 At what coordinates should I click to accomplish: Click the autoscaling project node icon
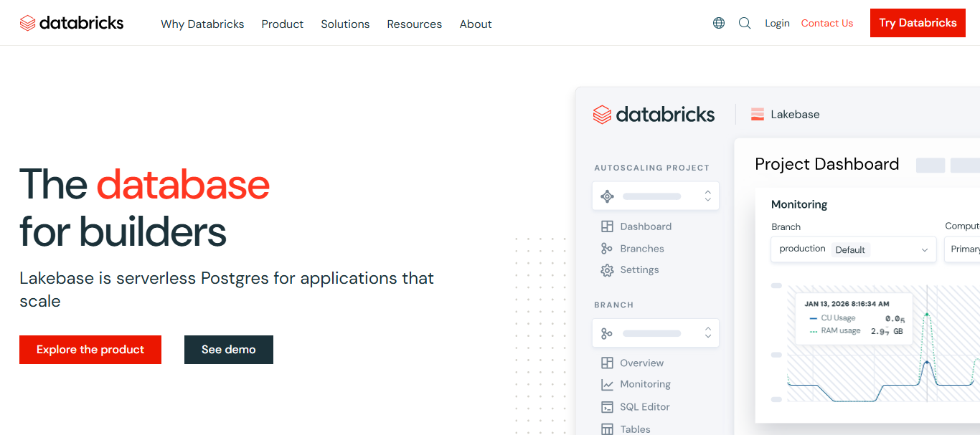click(x=607, y=196)
